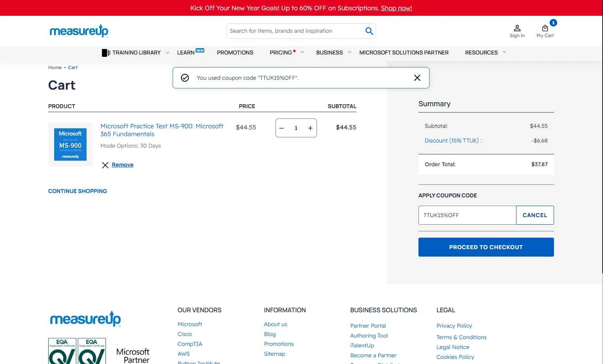This screenshot has height=364, width=603.
Task: Click the Shop now! banner link
Action: pos(396,8)
